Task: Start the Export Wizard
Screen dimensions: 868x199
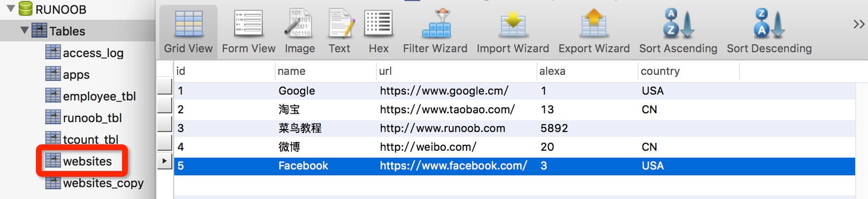Action: tap(594, 32)
